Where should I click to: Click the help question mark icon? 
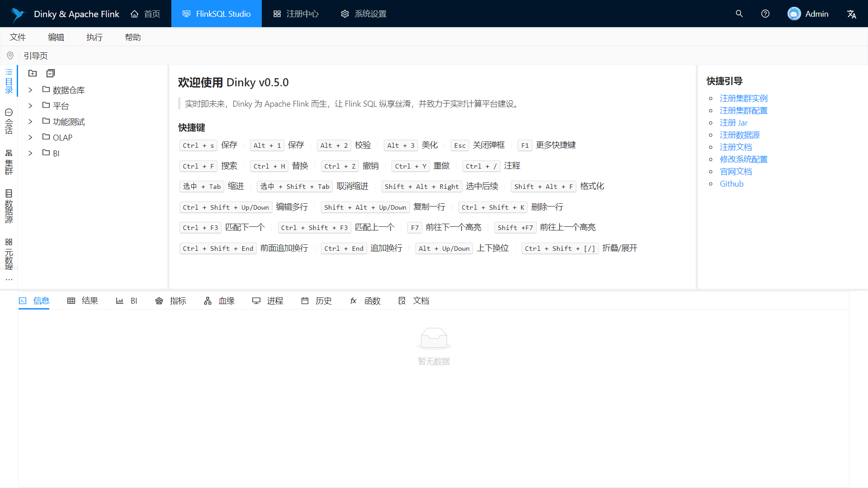[x=765, y=14]
